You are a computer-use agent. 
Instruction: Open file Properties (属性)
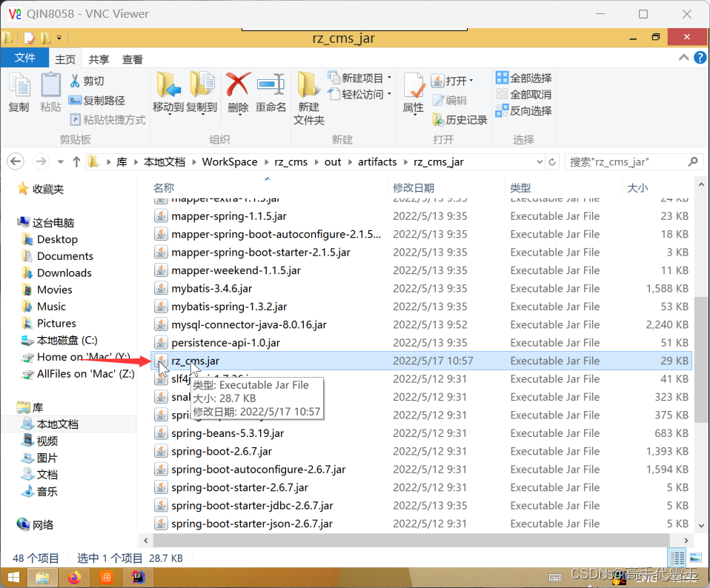[414, 93]
